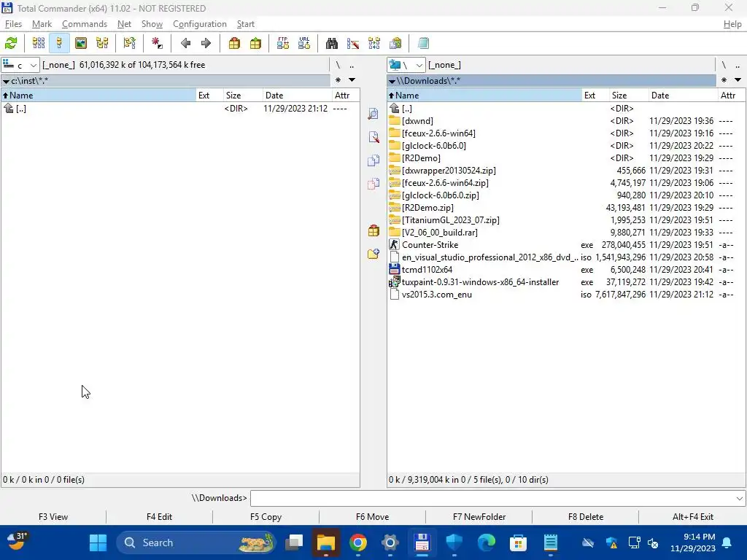Open file search with binoculars icon

332,43
